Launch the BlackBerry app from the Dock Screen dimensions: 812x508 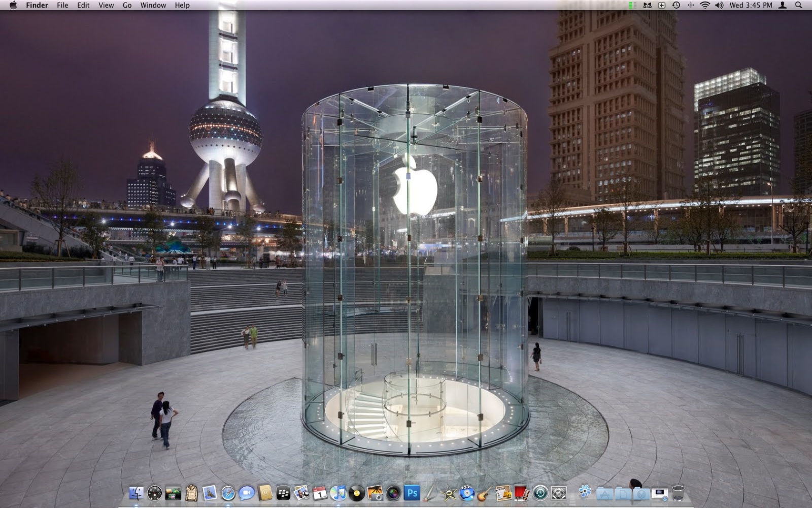pyautogui.click(x=283, y=493)
